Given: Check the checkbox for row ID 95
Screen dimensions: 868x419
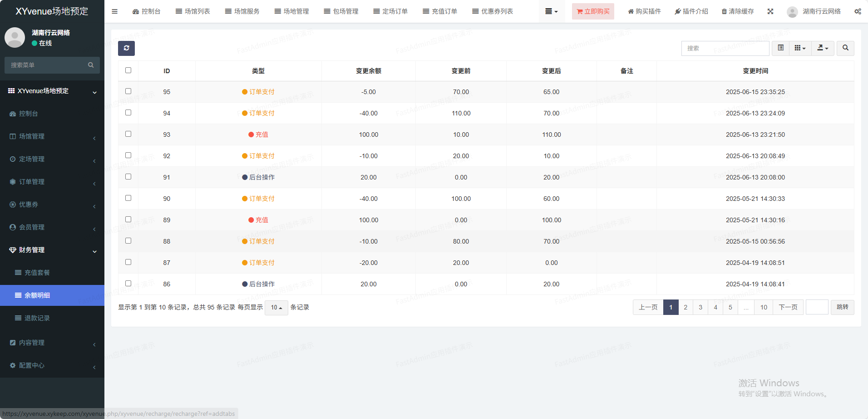Looking at the screenshot, I should [x=128, y=91].
